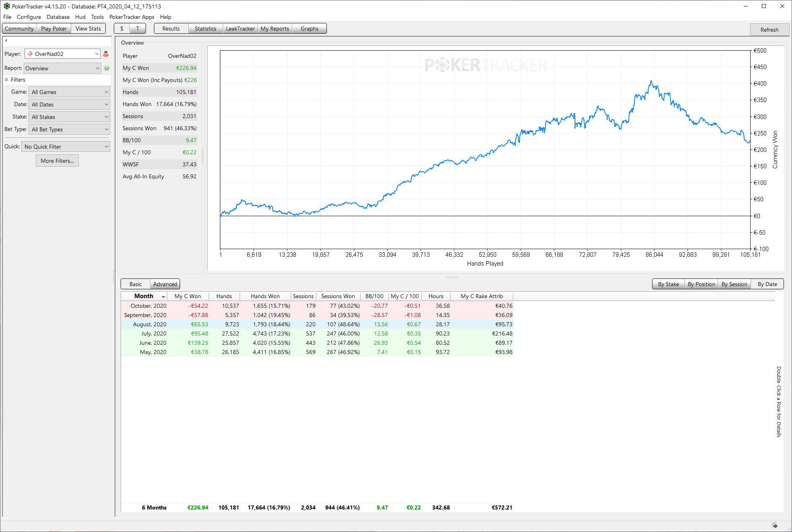Screen dimensions: 792x532
Task: Switch to tournament T mode
Action: [137, 29]
